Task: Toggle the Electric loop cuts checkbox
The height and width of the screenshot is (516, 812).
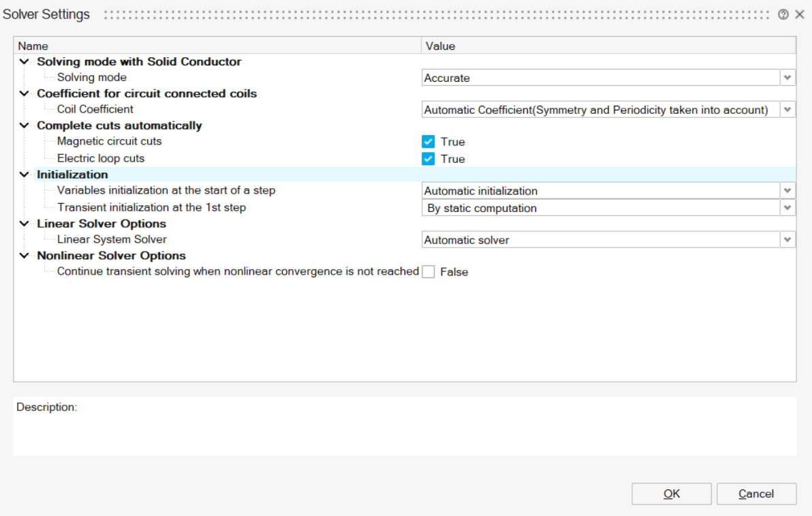Action: (428, 159)
